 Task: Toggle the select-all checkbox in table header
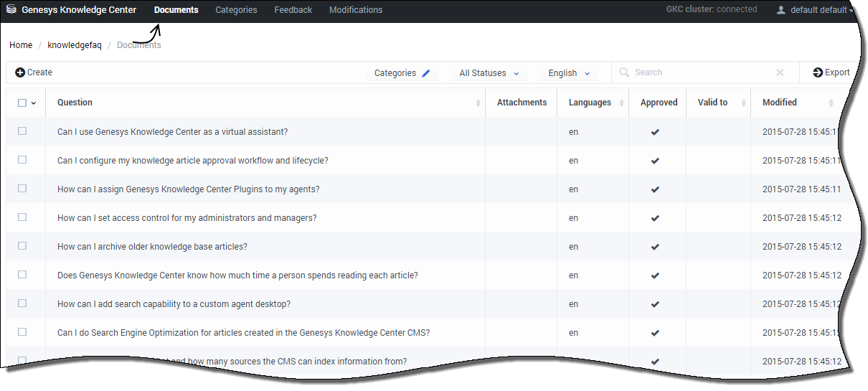[x=22, y=103]
